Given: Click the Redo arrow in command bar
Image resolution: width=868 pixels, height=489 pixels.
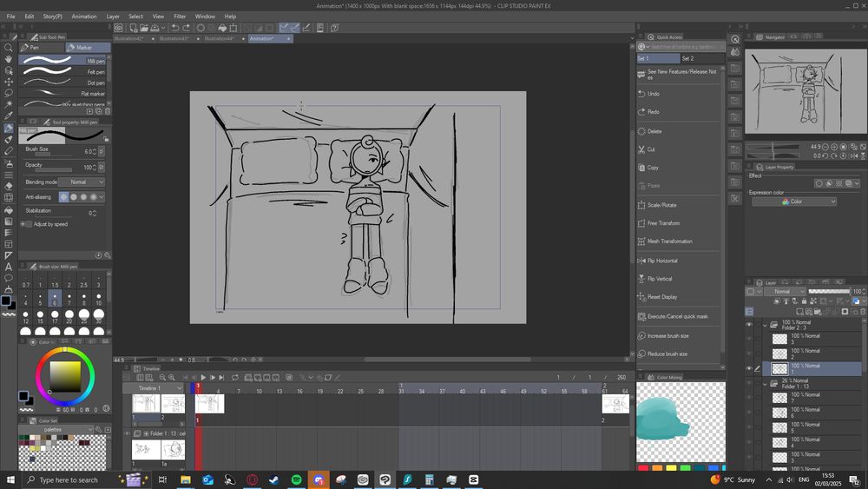Looking at the screenshot, I should click(x=186, y=28).
